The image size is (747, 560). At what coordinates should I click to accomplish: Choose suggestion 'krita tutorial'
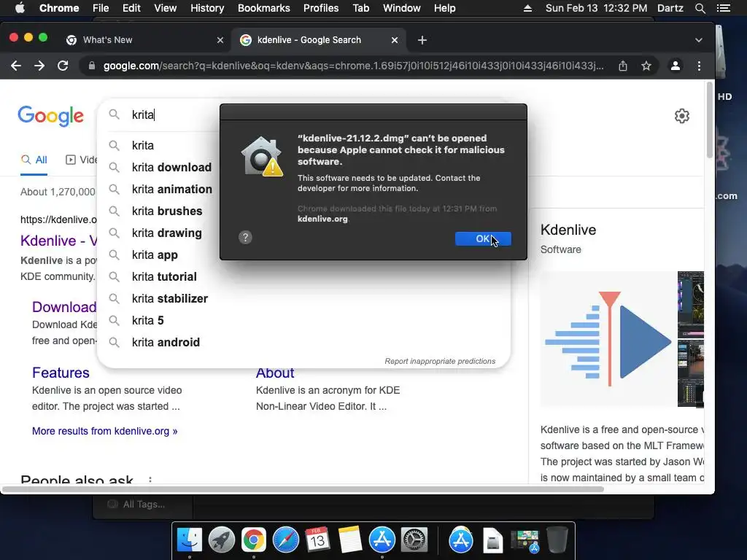point(303,276)
